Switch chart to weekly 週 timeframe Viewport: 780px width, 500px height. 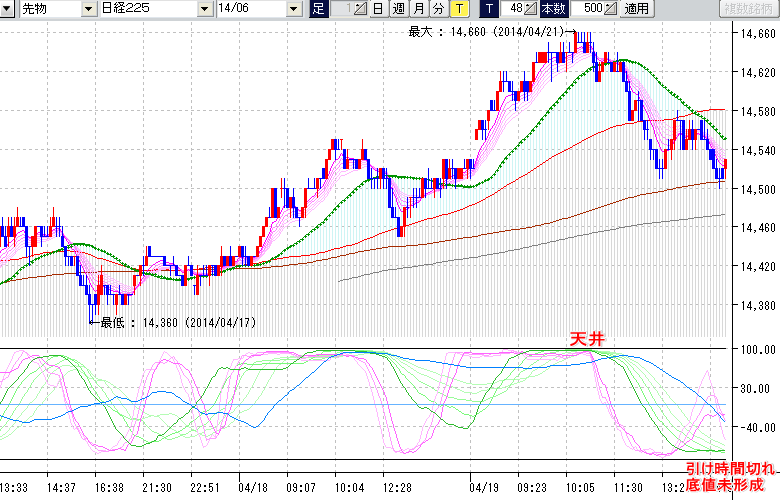pos(398,9)
